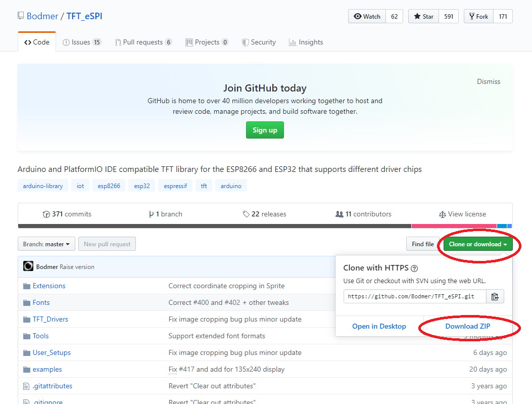The height and width of the screenshot is (404, 532).
Task: Click the scales icon beside View license
Action: [442, 214]
